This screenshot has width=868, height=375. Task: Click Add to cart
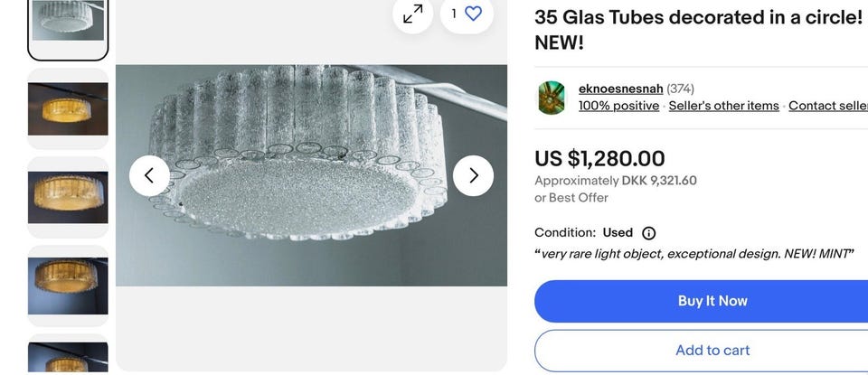[712, 350]
